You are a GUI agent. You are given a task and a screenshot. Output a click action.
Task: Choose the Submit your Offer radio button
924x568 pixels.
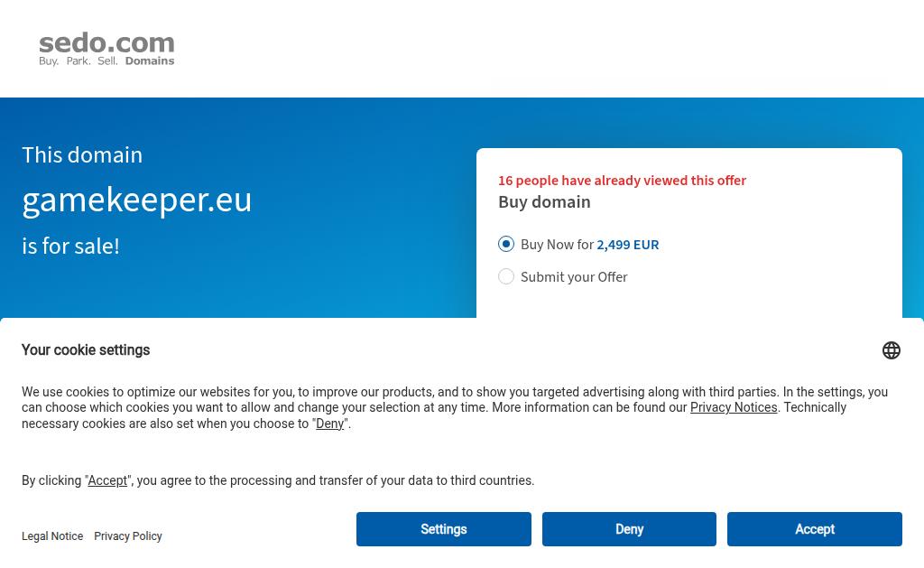(506, 276)
